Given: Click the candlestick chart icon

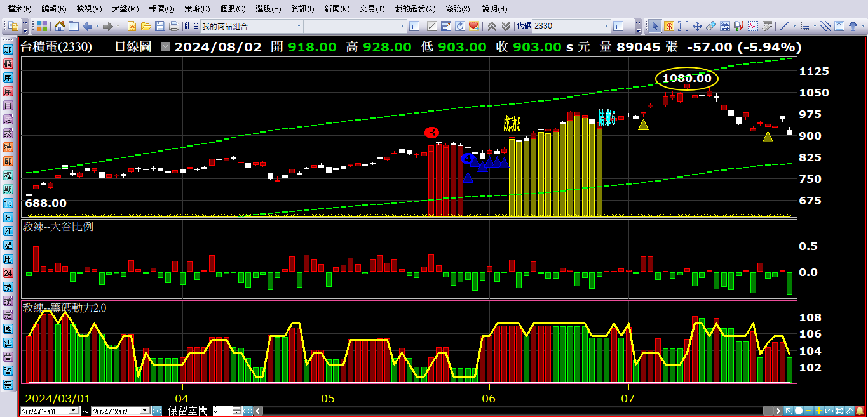Looking at the screenshot, I should pos(739,26).
